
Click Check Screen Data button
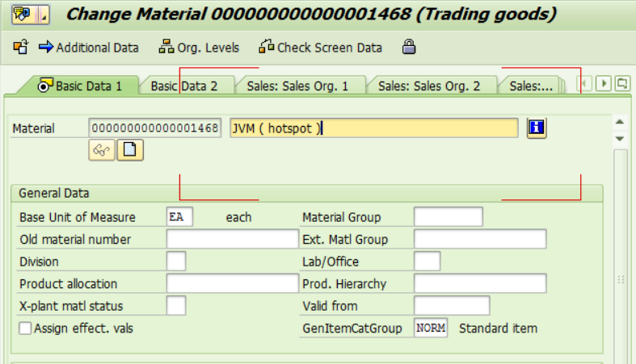[321, 48]
